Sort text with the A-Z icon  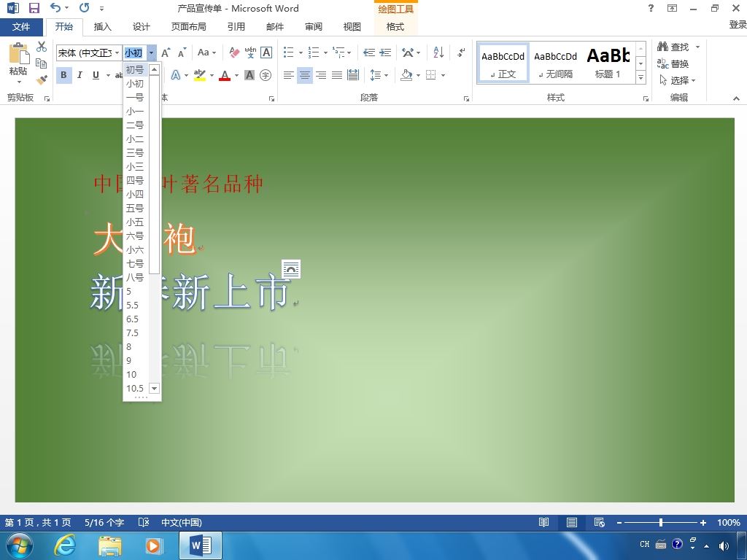point(438,52)
